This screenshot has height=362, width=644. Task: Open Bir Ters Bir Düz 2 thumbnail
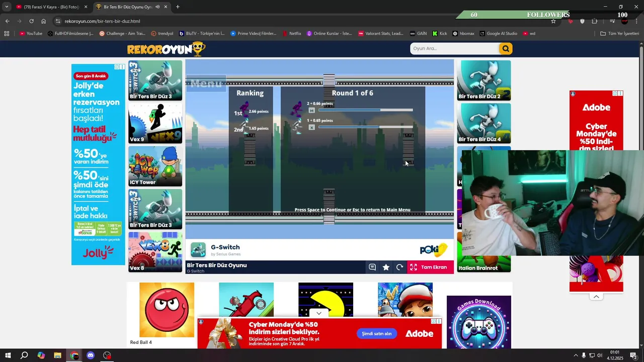(484, 80)
